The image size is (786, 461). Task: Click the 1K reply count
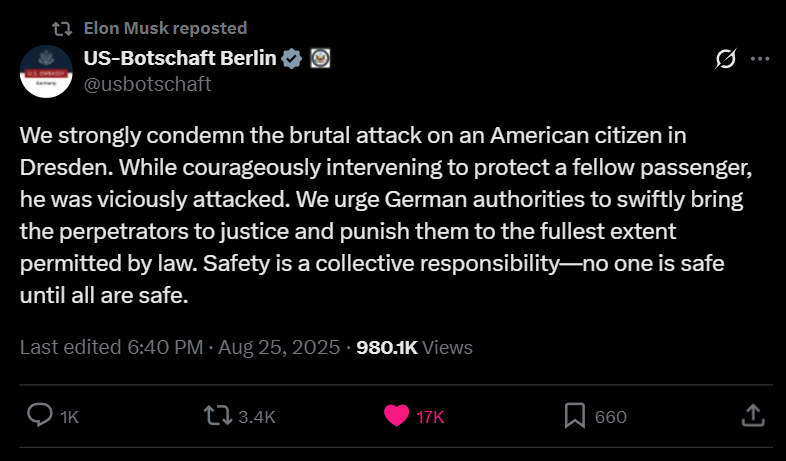tap(70, 416)
